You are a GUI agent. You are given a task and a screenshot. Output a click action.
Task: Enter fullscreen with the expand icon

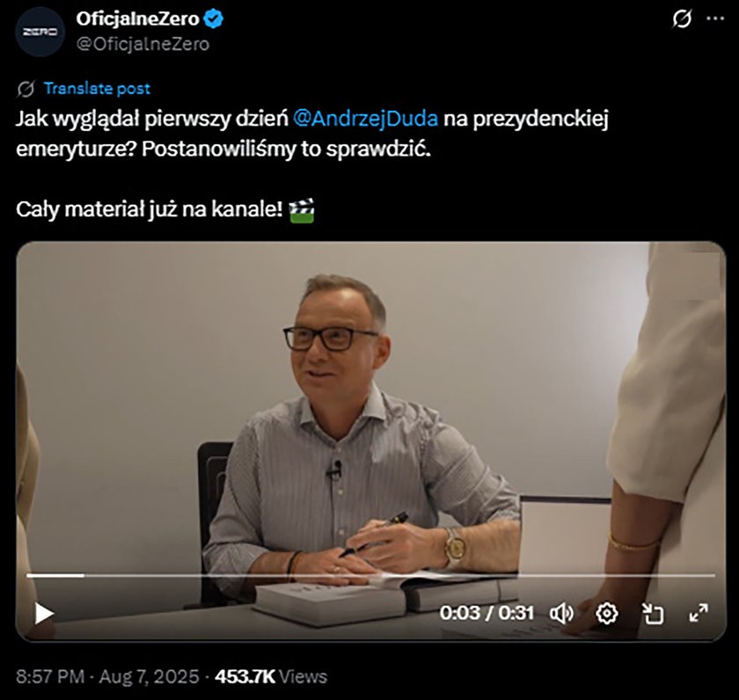click(x=698, y=613)
